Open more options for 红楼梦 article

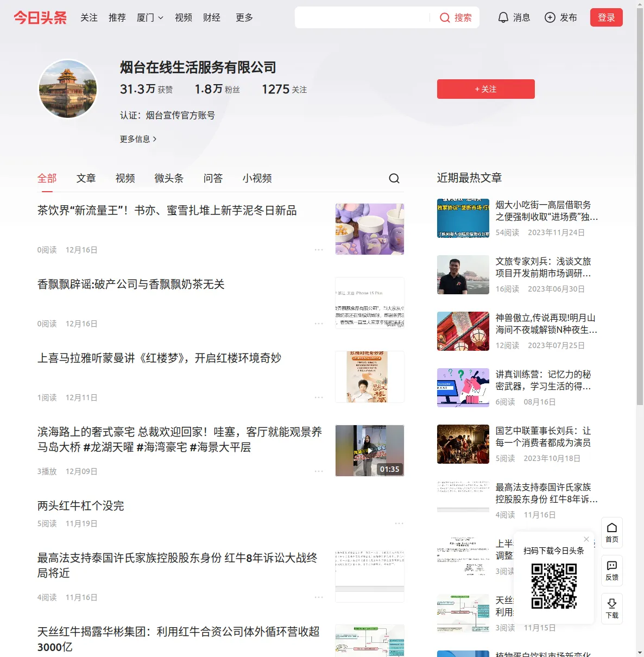(x=319, y=397)
